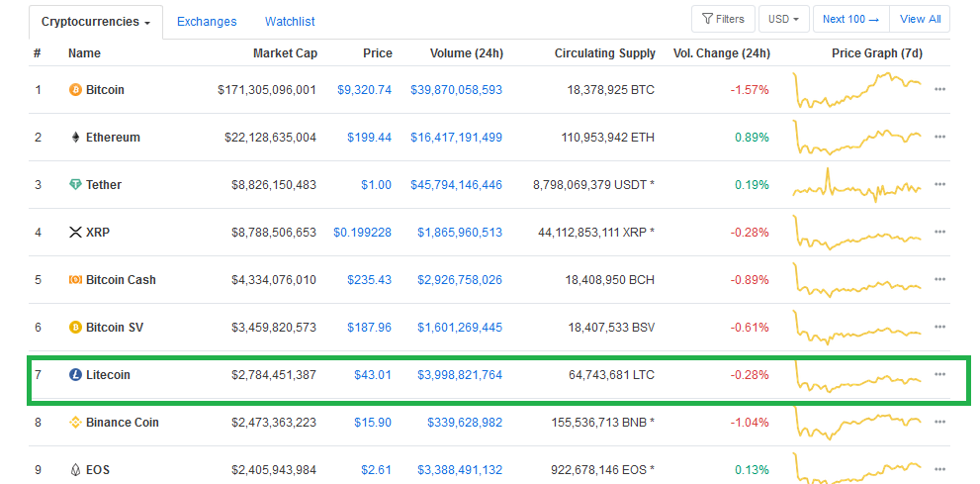Image resolution: width=980 pixels, height=484 pixels.
Task: Click the Bitcoin coin logo icon
Action: [75, 90]
